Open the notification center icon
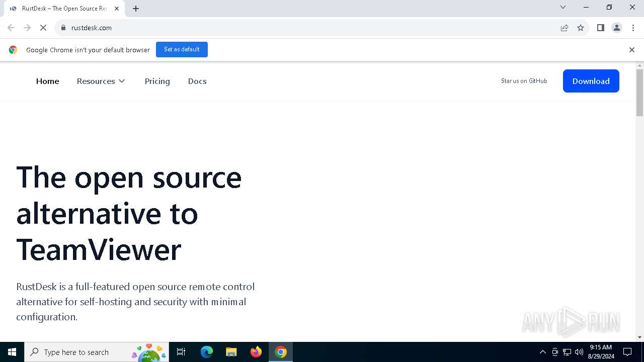 point(627,352)
